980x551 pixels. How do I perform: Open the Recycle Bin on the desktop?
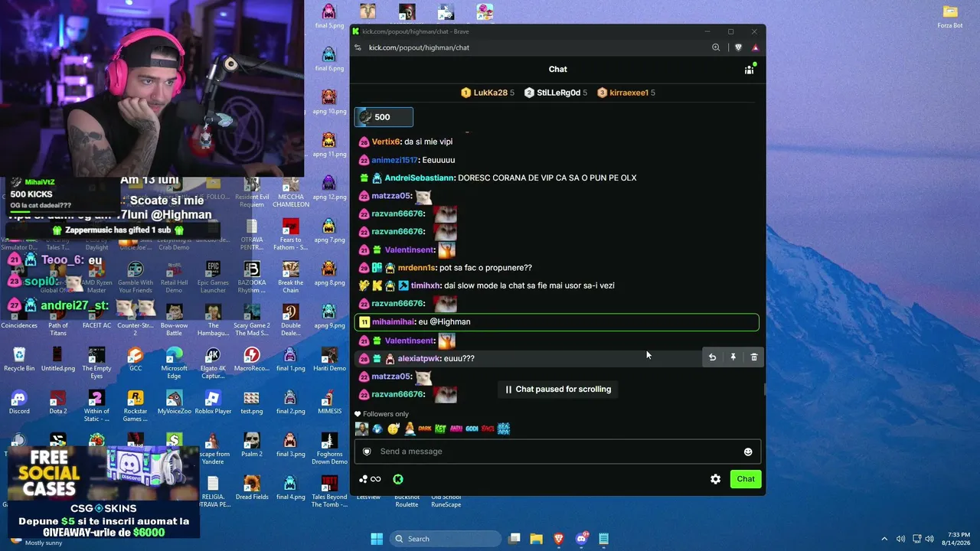coord(19,360)
